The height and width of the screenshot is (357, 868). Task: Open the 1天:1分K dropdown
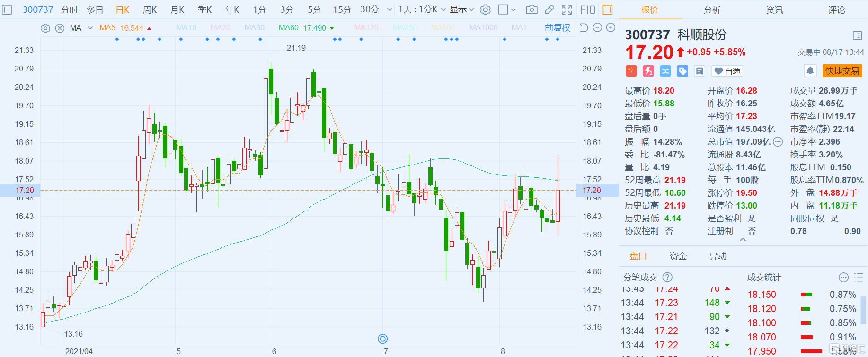[422, 9]
